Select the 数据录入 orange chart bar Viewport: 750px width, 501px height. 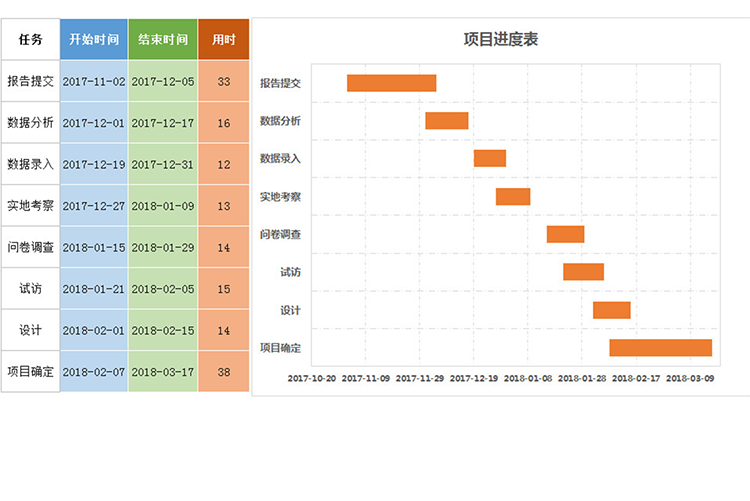click(489, 158)
